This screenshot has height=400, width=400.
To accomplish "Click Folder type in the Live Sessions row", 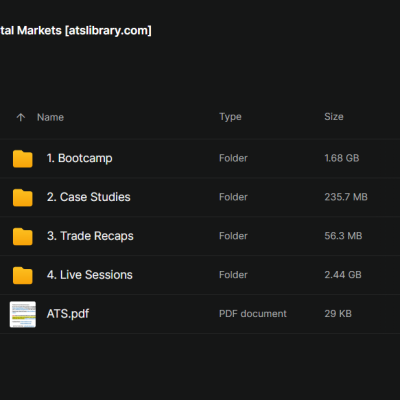I will [x=233, y=275].
